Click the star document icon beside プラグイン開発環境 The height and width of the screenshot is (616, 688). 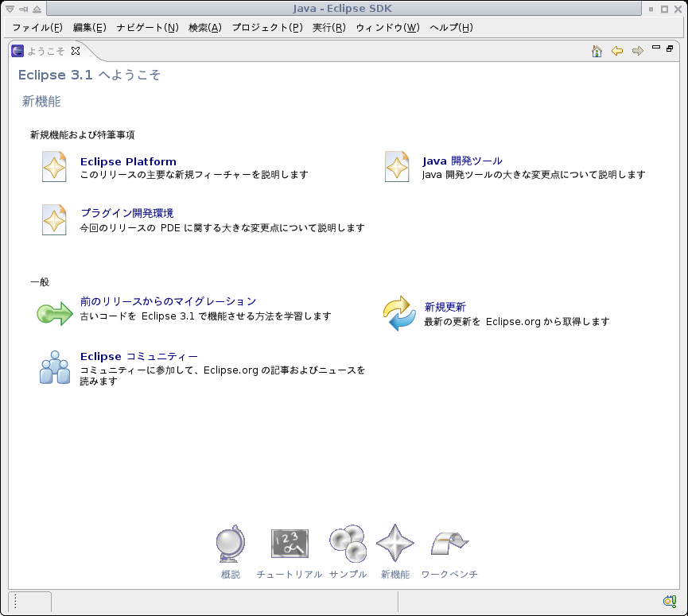(54, 219)
